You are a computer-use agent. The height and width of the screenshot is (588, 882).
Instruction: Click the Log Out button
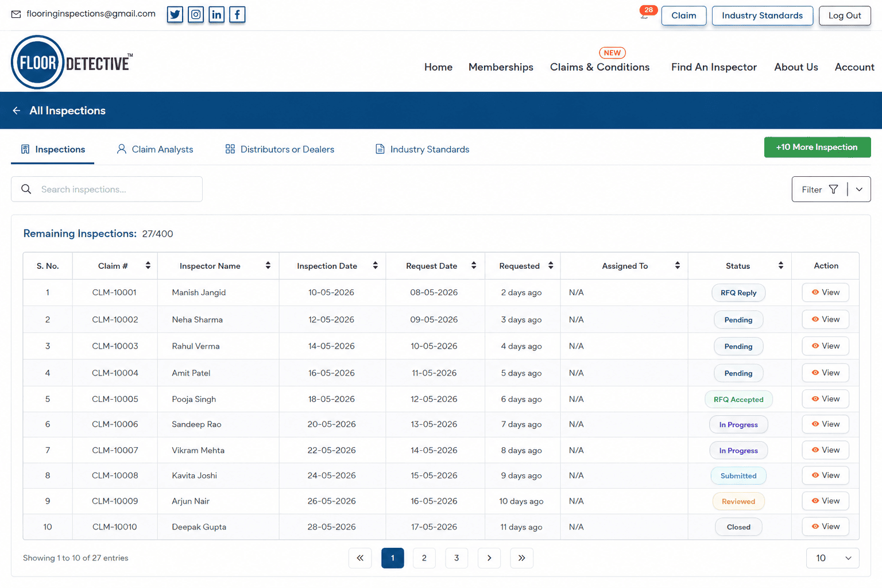coord(845,16)
